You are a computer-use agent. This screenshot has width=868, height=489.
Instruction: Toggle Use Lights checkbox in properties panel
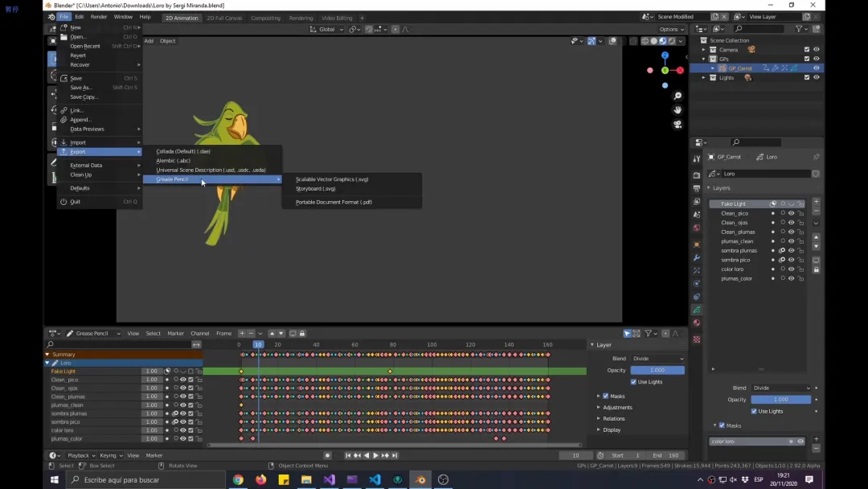(x=754, y=411)
